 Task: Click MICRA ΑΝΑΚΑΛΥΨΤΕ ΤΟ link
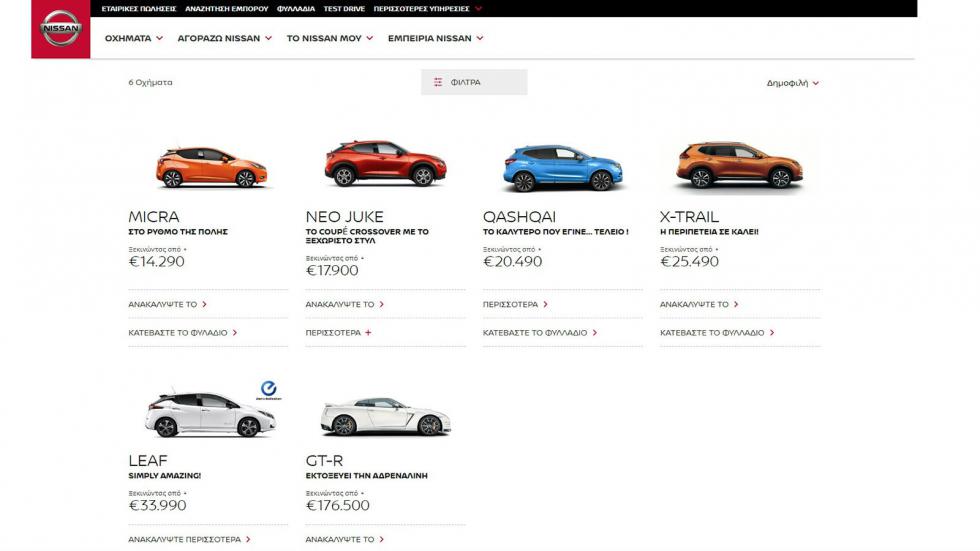(168, 304)
